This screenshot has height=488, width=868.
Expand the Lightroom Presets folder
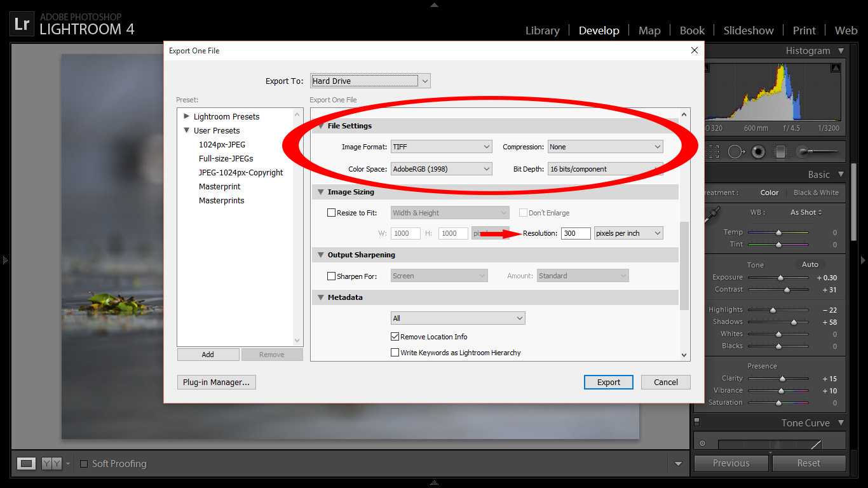point(186,116)
